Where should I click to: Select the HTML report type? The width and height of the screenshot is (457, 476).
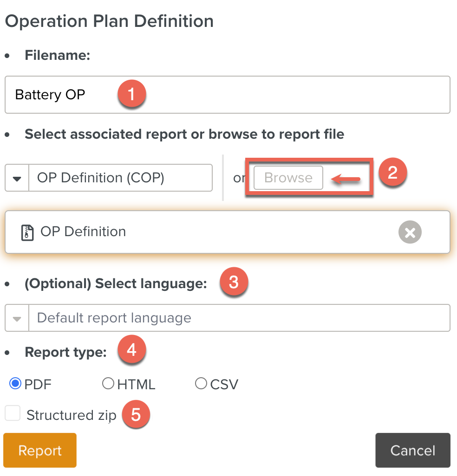coord(108,384)
